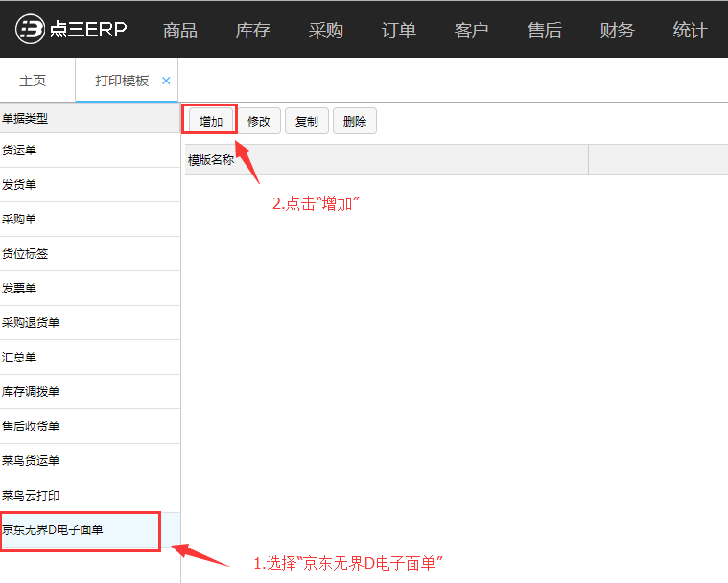Select 汇总单 in document type list
728x583 pixels.
pyautogui.click(x=90, y=358)
